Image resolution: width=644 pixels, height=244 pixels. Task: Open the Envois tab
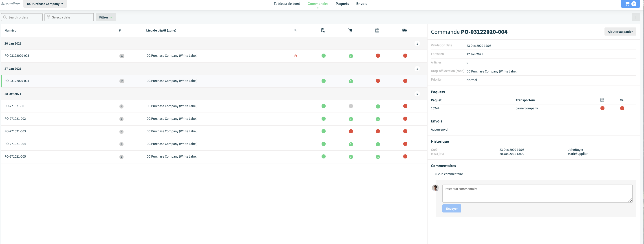[362, 4]
